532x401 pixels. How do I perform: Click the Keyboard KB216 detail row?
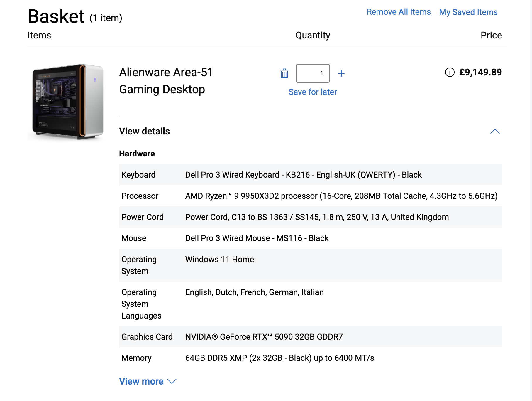click(310, 175)
